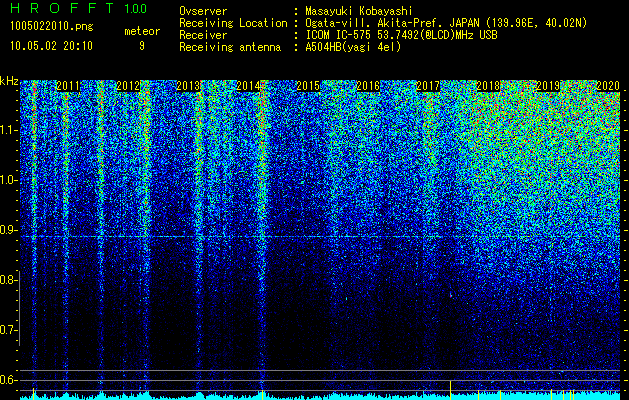
Task: Click the Receiving antenna label
Action: click(x=230, y=47)
